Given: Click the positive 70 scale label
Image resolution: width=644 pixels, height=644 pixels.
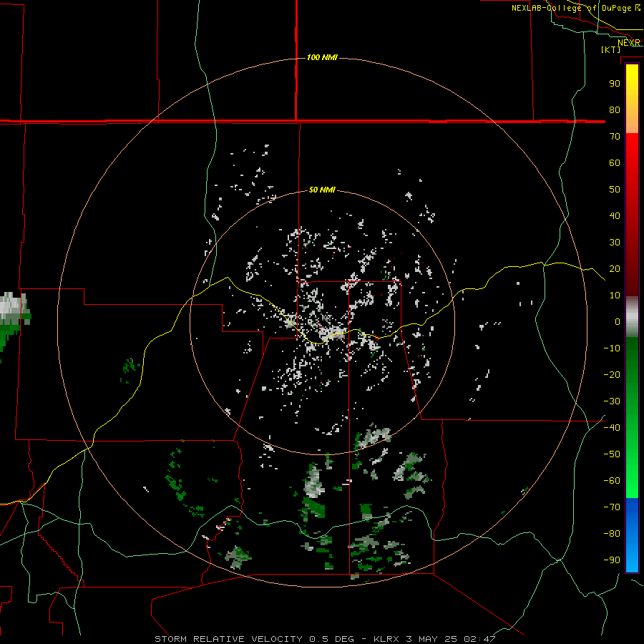Looking at the screenshot, I should click(615, 137).
